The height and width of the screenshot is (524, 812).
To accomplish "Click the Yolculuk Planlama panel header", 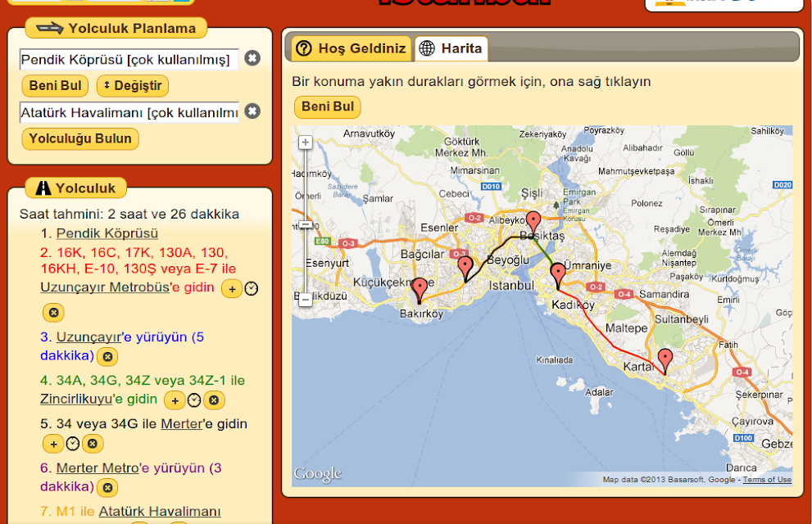I will click(116, 28).
